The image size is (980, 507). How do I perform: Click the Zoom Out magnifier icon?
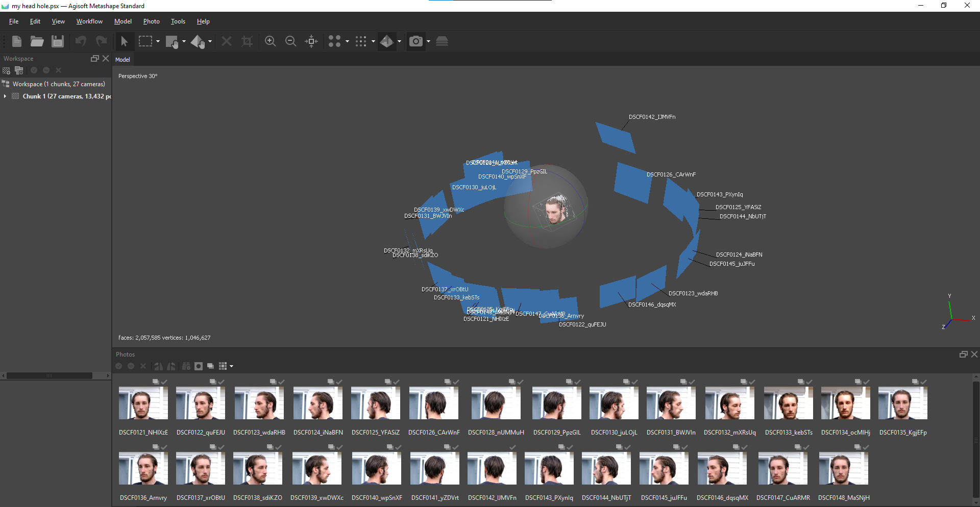[291, 41]
